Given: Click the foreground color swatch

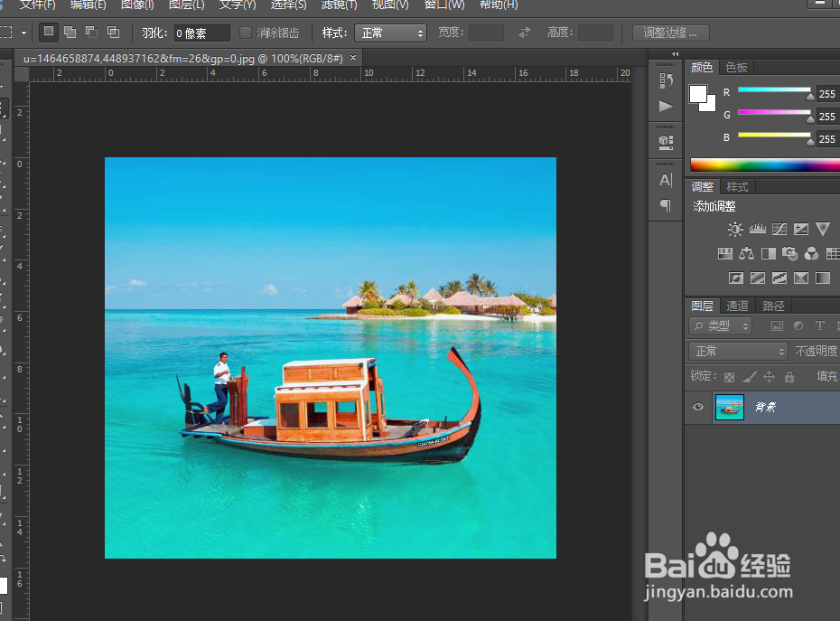Looking at the screenshot, I should [x=697, y=94].
